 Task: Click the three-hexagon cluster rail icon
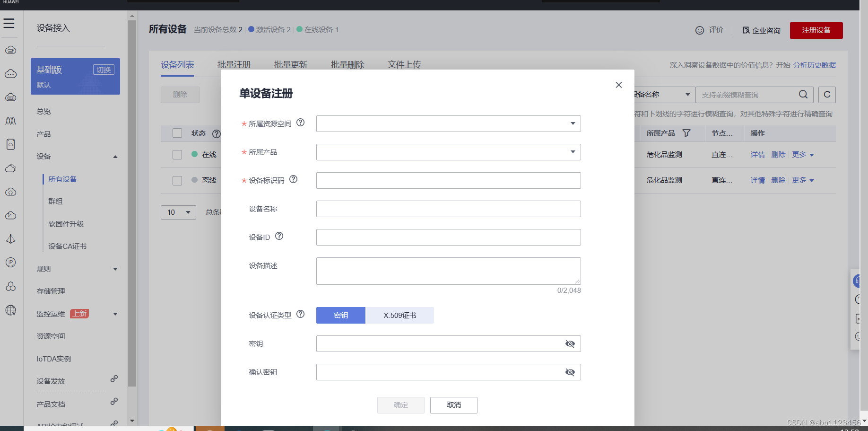tap(10, 286)
